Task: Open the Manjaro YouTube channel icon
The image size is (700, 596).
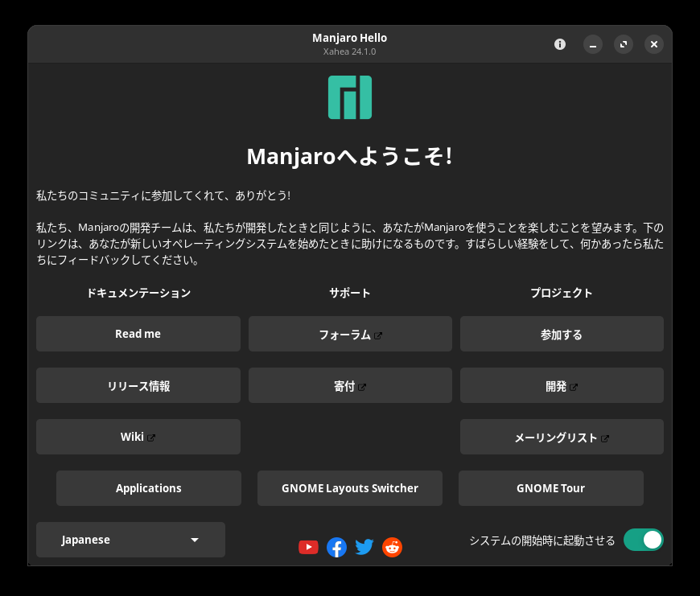Action: (x=308, y=547)
